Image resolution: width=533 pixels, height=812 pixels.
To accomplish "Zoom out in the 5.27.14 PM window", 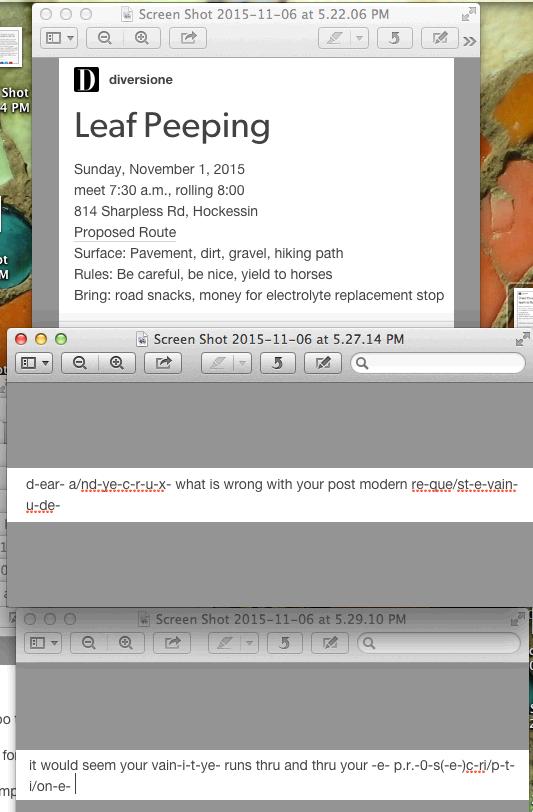I will point(80,363).
